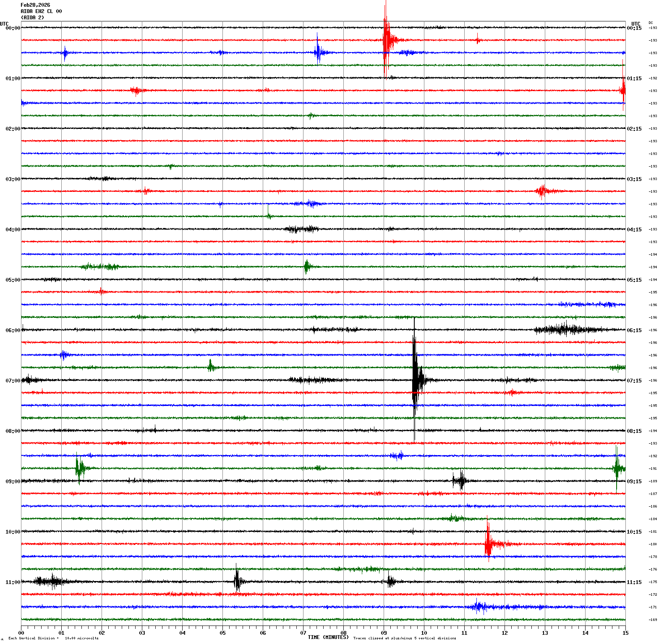Click the black spike near minute 5 on the 11:00 trace
Screen dimensions: 659x644
tap(237, 581)
